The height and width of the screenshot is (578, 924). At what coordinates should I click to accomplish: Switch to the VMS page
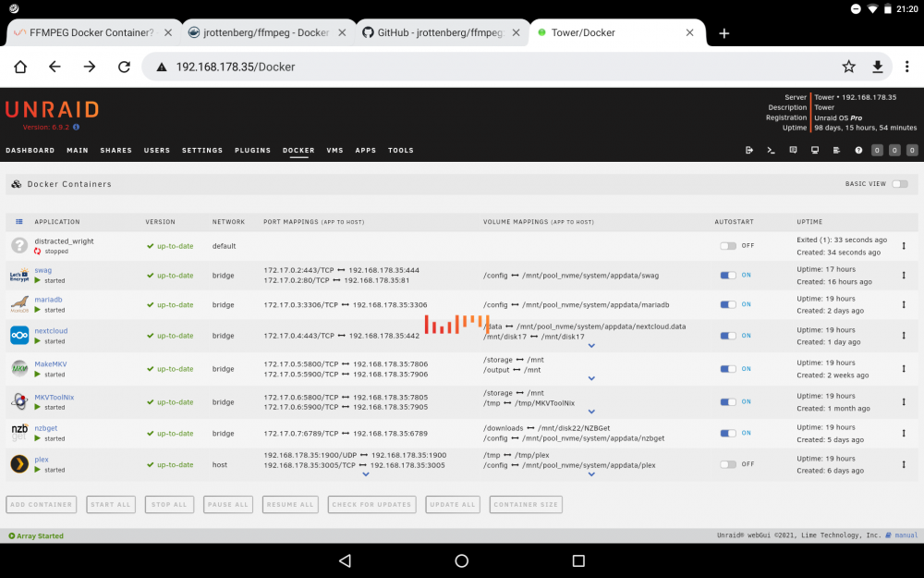(334, 151)
